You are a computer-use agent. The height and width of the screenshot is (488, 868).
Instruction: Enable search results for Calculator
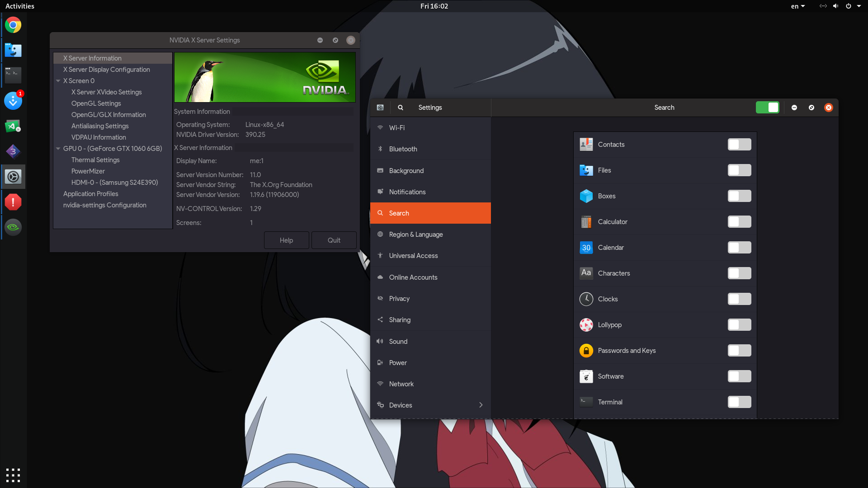click(x=739, y=222)
